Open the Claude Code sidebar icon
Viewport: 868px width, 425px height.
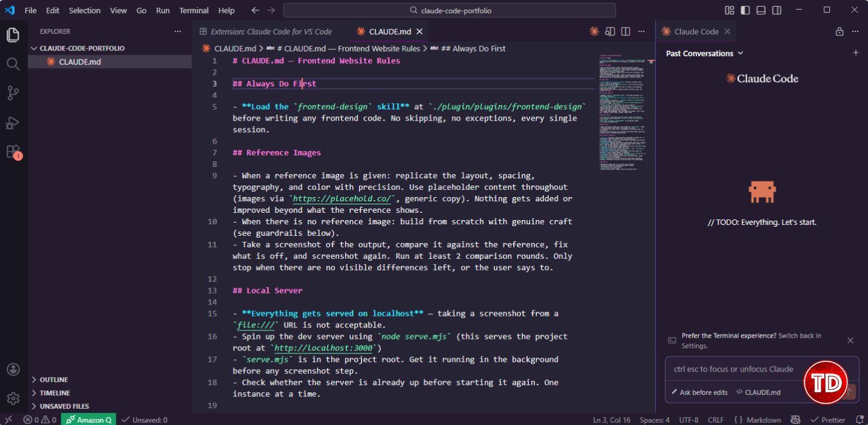pyautogui.click(x=594, y=31)
